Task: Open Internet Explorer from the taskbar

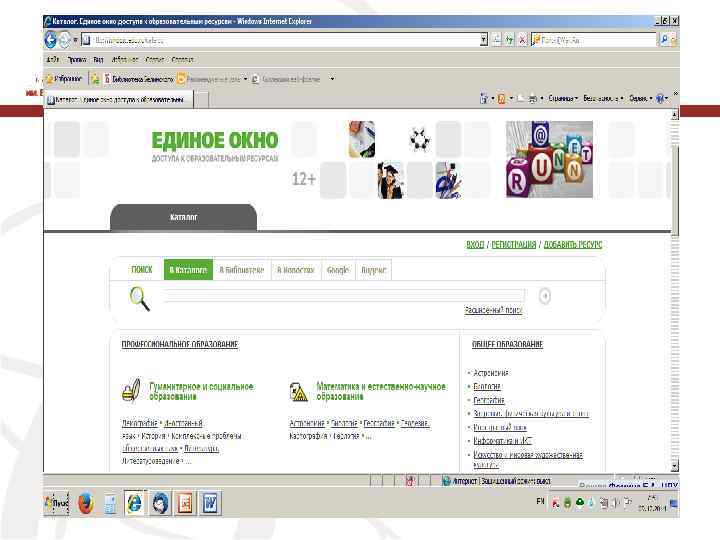Action: click(x=135, y=504)
